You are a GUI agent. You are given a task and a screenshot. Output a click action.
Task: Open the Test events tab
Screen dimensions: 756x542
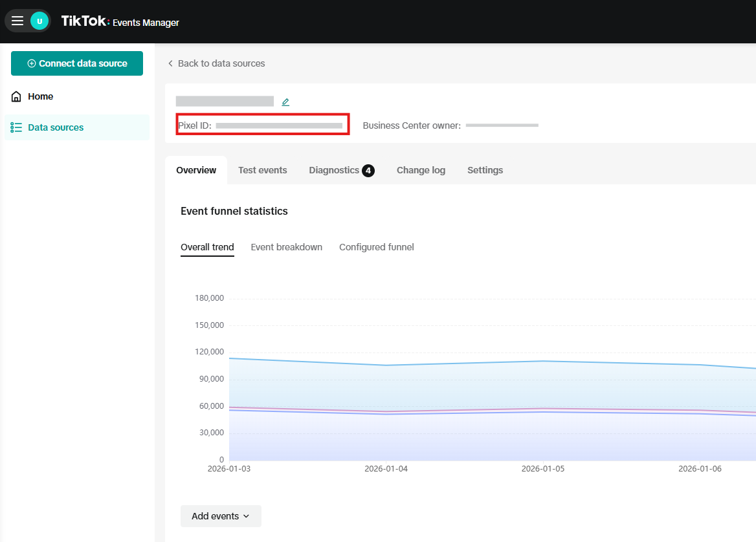click(x=262, y=170)
